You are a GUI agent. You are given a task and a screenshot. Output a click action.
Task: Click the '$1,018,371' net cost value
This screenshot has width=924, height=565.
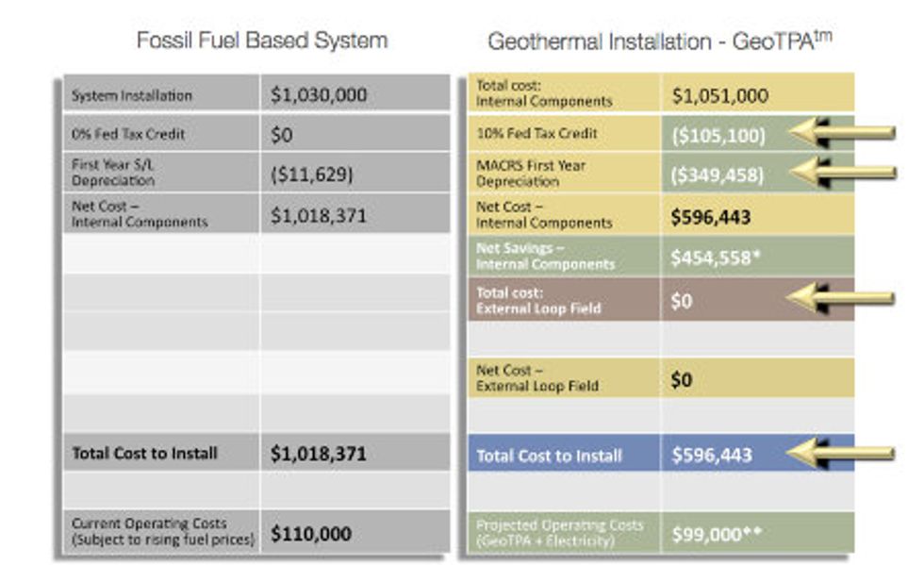pos(319,216)
